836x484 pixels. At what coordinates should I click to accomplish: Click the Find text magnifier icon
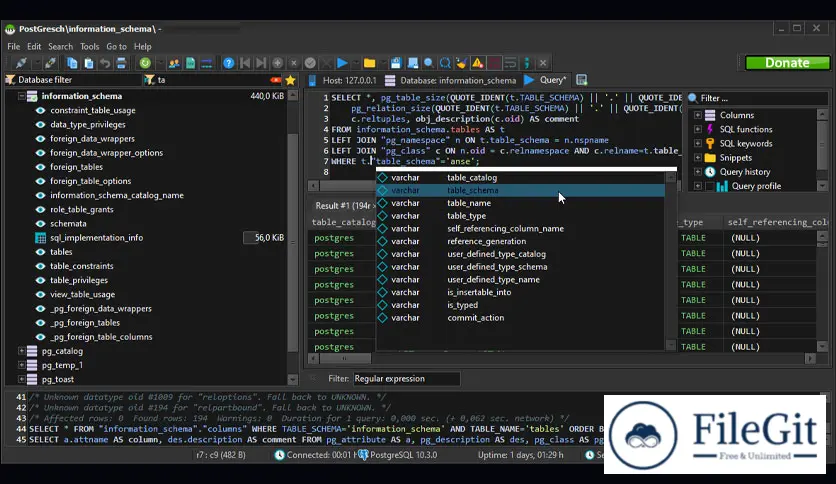pyautogui.click(x=429, y=63)
